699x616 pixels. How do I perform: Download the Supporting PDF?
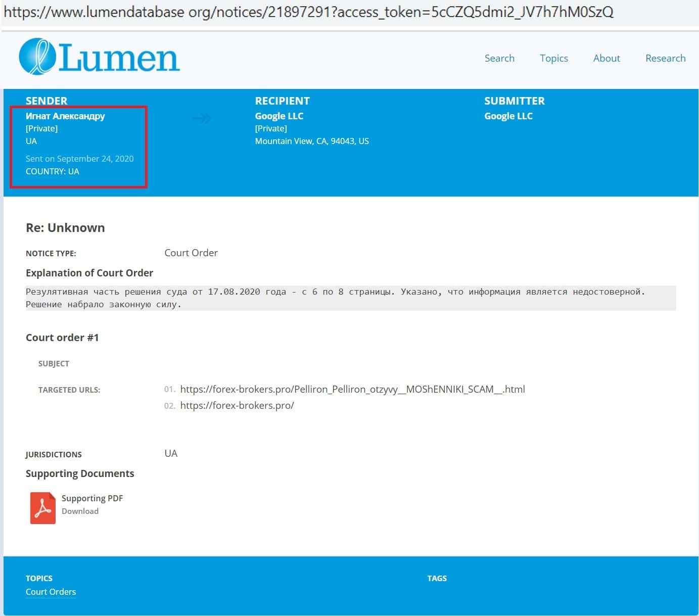click(x=80, y=511)
